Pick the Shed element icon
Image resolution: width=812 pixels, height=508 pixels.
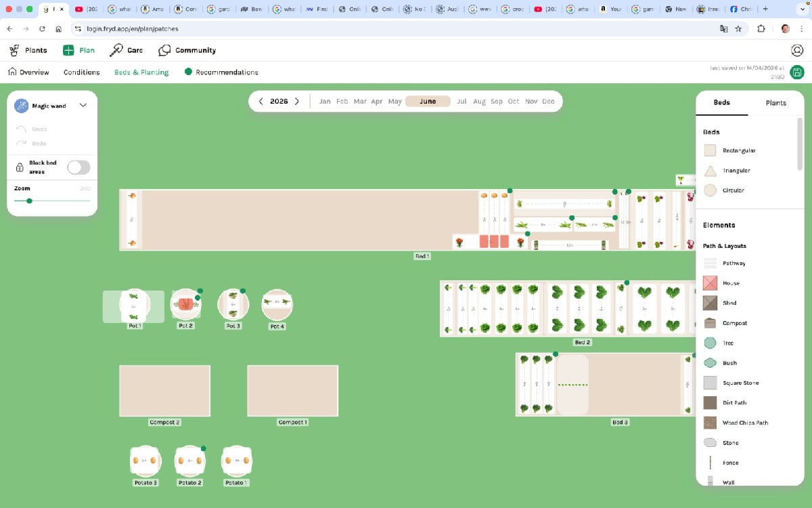point(710,303)
